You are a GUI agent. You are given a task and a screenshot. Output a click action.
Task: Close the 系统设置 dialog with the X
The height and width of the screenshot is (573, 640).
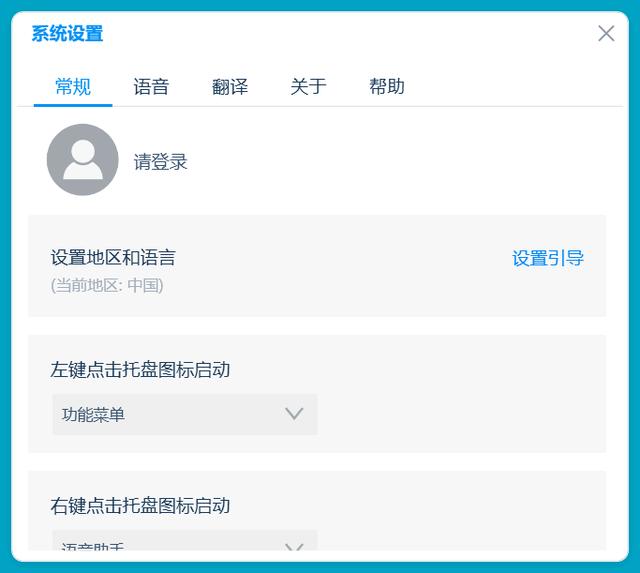tap(606, 34)
